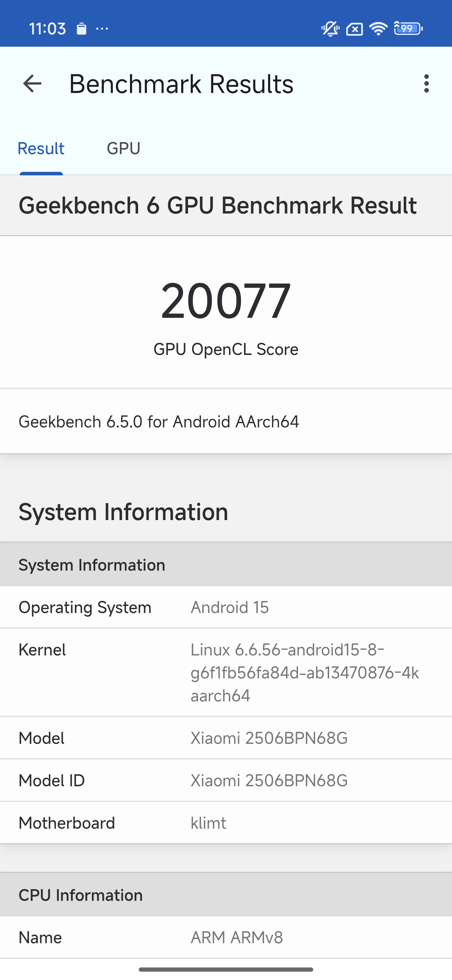Tap the more notifications dots icon
The height and width of the screenshot is (980, 452).
[x=102, y=29]
